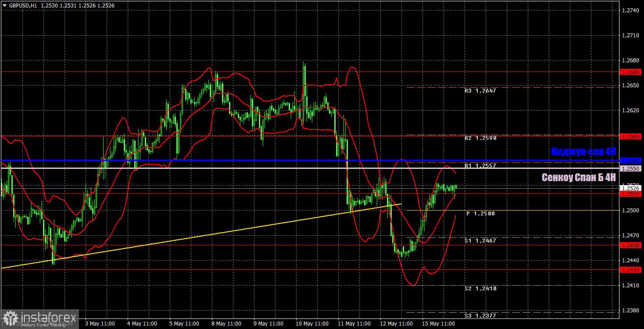Click 1.2710 on the price scale

pos(630,35)
